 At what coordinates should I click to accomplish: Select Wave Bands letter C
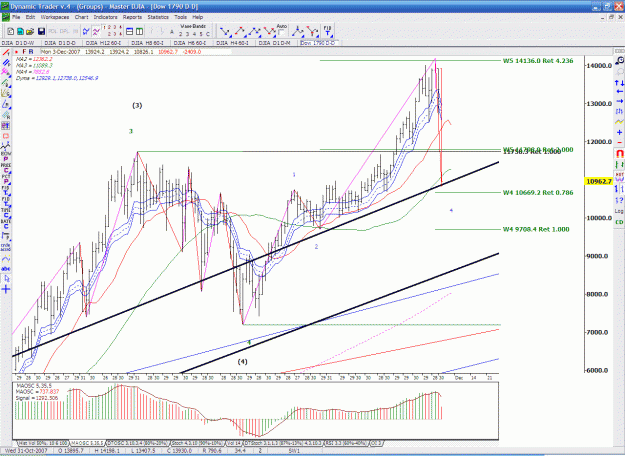tap(207, 34)
